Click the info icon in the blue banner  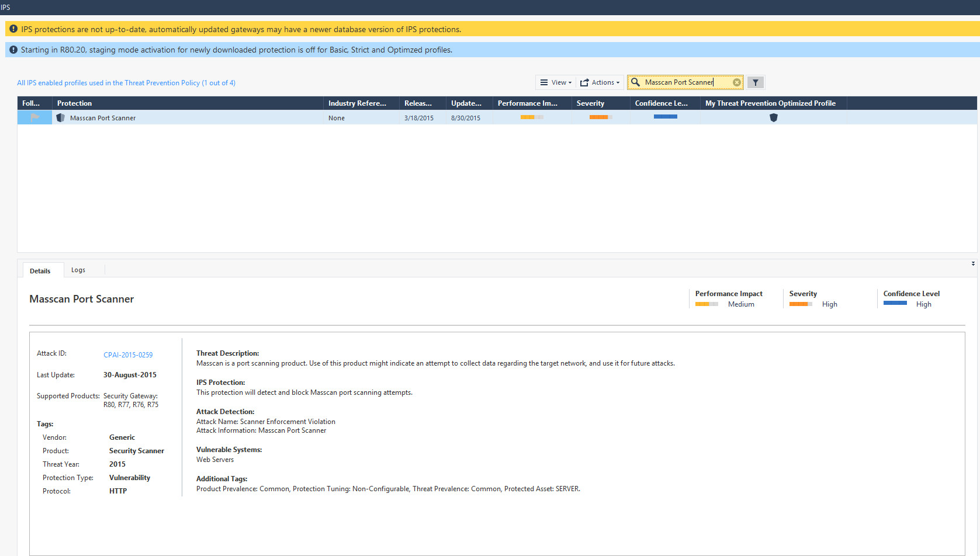click(13, 50)
